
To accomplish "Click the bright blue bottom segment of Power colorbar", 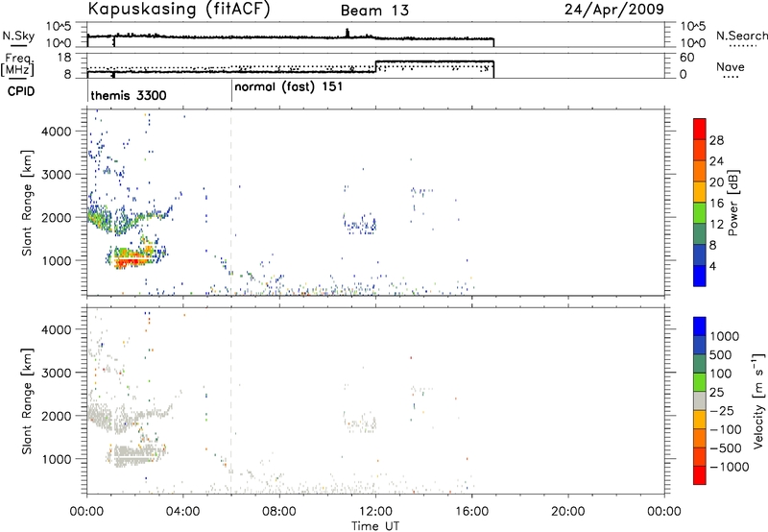I will coord(700,276).
